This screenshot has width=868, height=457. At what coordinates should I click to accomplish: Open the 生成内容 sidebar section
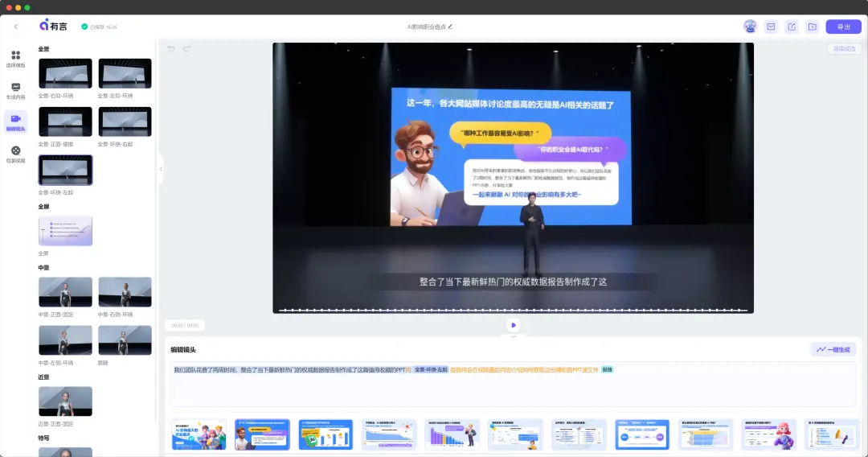click(x=15, y=91)
